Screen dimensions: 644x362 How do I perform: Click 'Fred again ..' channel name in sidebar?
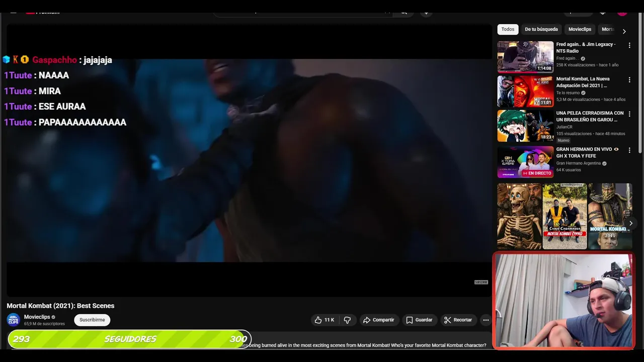click(x=567, y=58)
